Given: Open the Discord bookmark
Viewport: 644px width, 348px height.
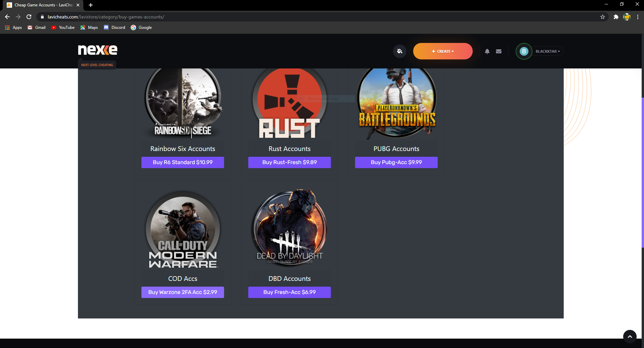Looking at the screenshot, I should point(115,28).
